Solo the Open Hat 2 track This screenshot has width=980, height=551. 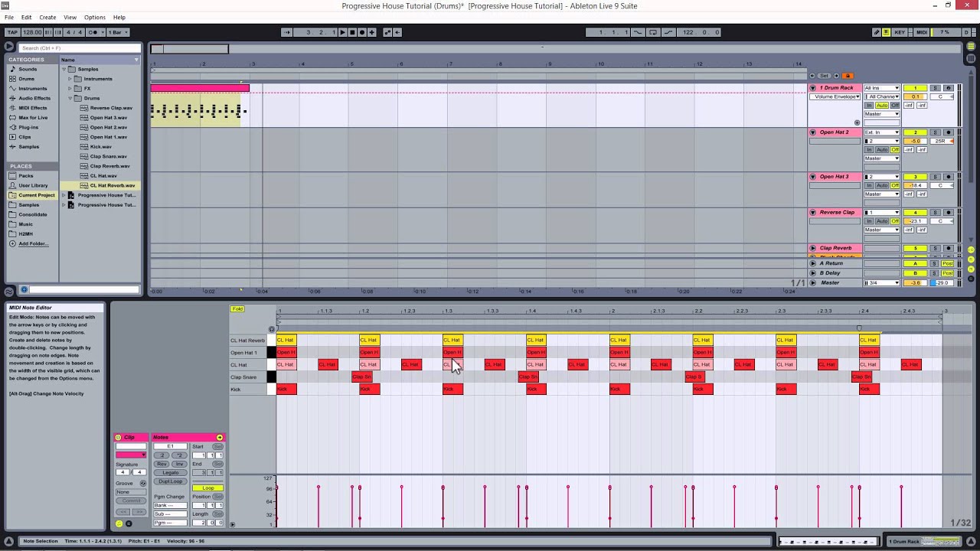click(x=935, y=132)
